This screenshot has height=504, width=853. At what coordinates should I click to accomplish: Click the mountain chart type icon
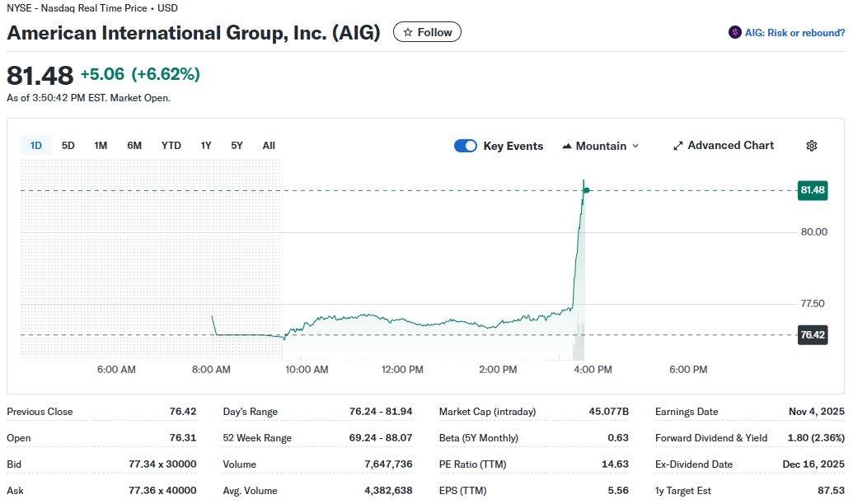(x=567, y=146)
